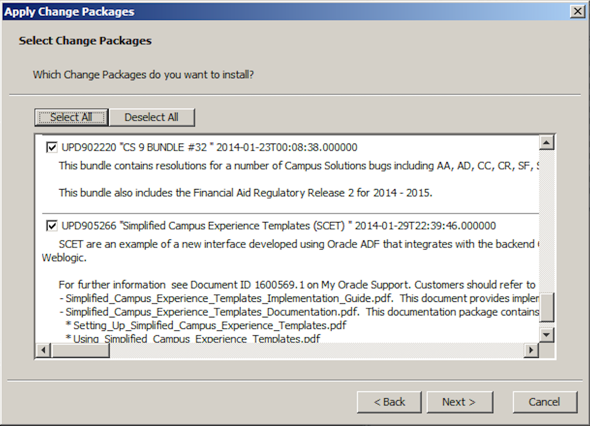The height and width of the screenshot is (426, 590).
Task: Uncheck the UPD902220 CS 9 Bundle #32 package
Action: (52, 147)
